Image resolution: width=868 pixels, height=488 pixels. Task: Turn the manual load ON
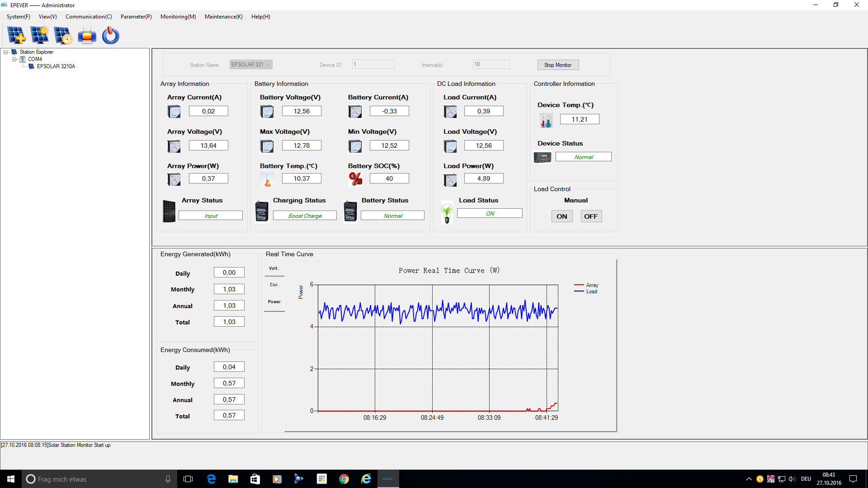pos(561,216)
